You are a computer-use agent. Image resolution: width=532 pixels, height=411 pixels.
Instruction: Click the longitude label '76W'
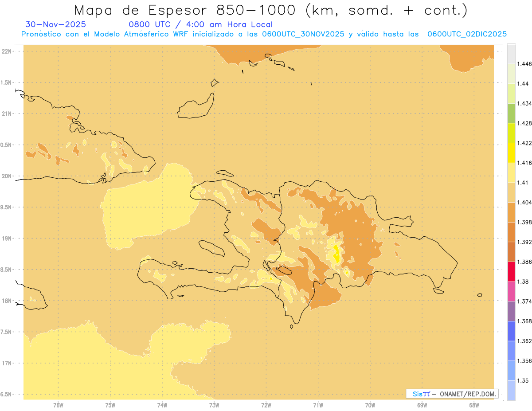58,405
